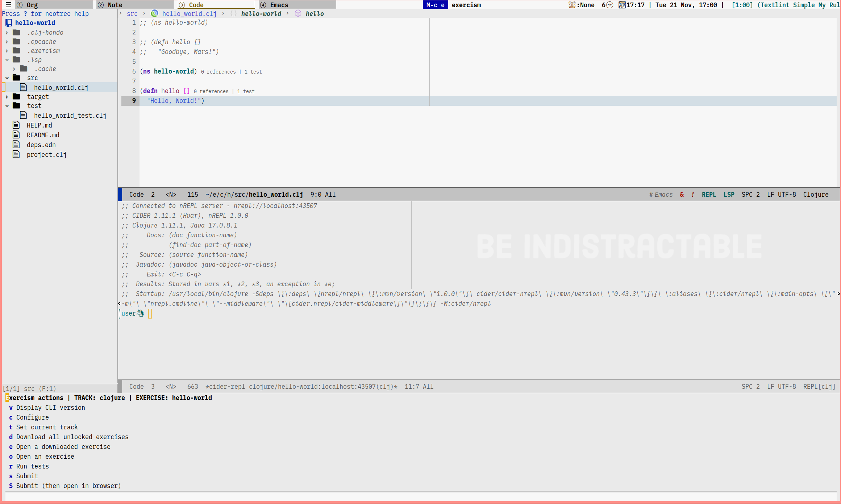This screenshot has height=504, width=841.
Task: Click the hello-world project book icon
Action: pyautogui.click(x=9, y=23)
